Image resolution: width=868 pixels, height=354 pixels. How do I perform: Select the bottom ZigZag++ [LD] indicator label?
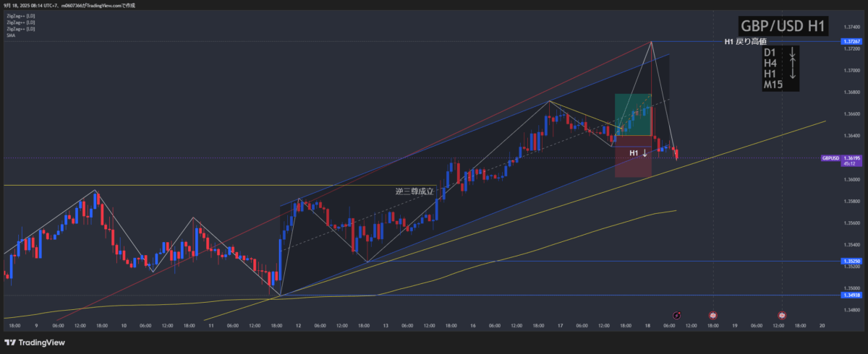[x=20, y=28]
